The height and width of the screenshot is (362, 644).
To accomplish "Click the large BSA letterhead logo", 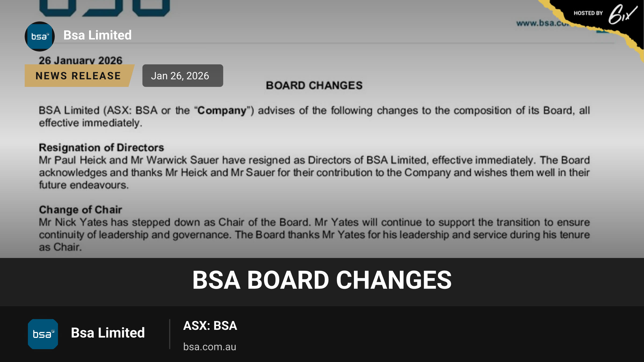I will click(x=105, y=8).
